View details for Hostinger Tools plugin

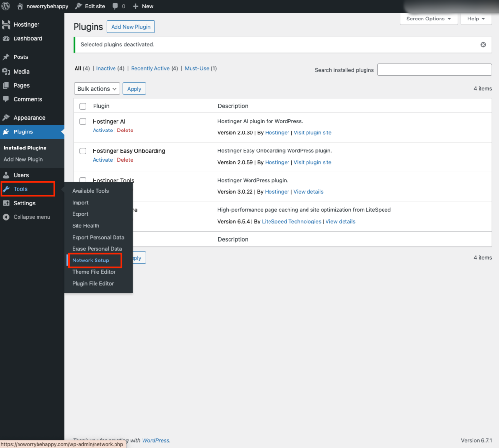point(308,192)
